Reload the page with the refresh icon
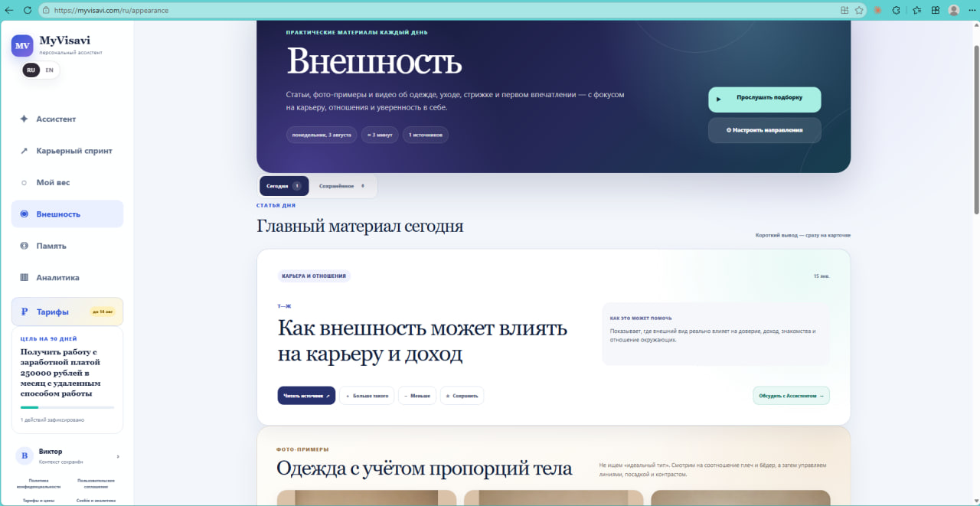Screen dimensions: 980x506 28,11
